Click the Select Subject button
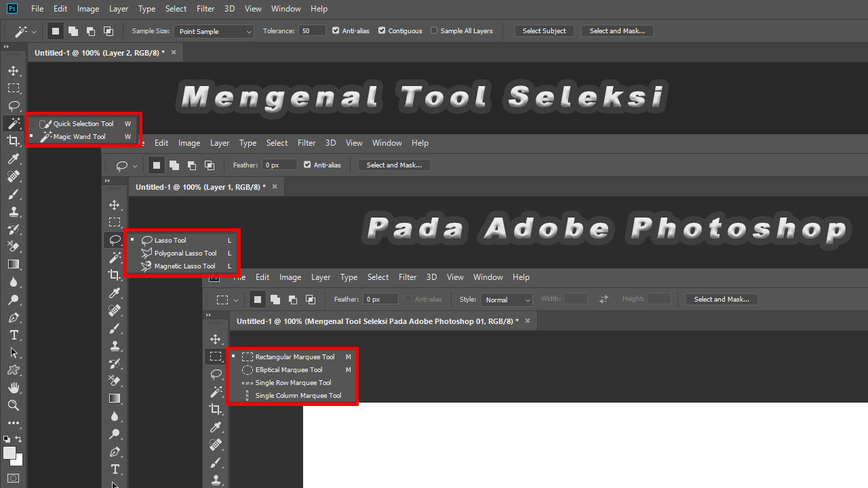868x488 pixels. 544,31
